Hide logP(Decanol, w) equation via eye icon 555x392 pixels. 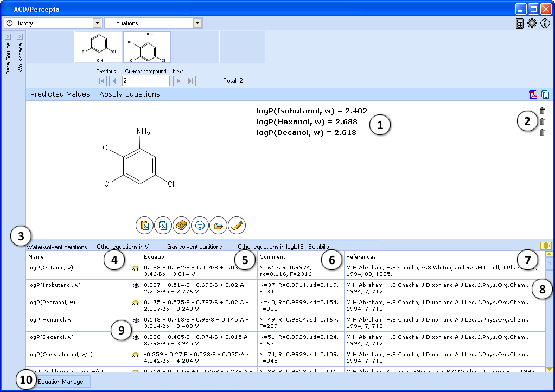(136, 337)
